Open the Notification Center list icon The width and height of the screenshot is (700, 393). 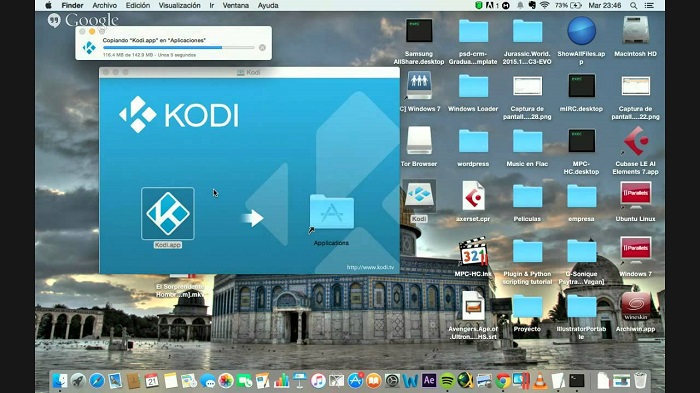[650, 5]
